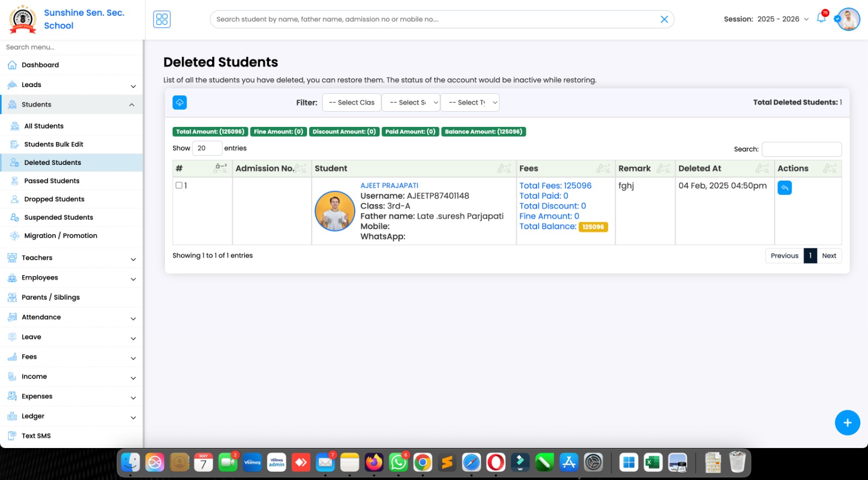Tick the checkbox for row 1
The width and height of the screenshot is (868, 480).
point(179,185)
